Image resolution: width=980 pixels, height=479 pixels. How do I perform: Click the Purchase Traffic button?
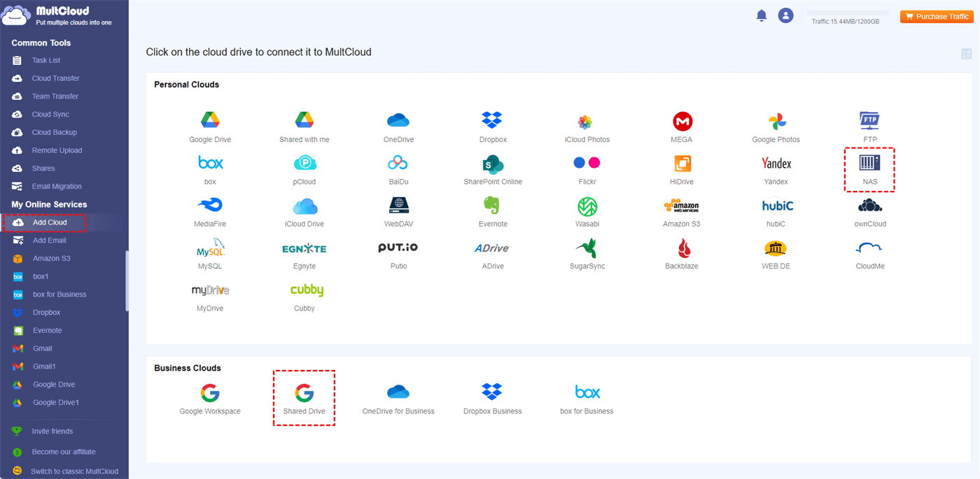[x=937, y=17]
